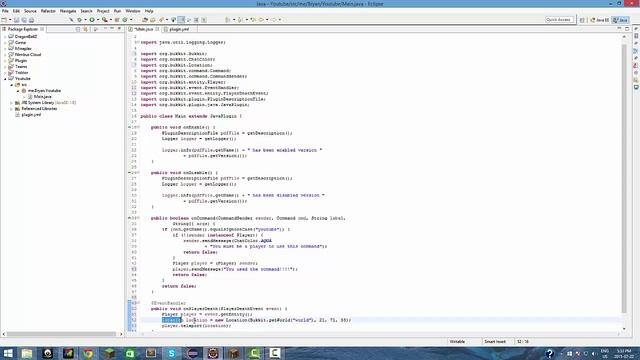Image resolution: width=640 pixels, height=360 pixels.
Task: Open Google Chrome from the taskbar
Action: coord(88,353)
